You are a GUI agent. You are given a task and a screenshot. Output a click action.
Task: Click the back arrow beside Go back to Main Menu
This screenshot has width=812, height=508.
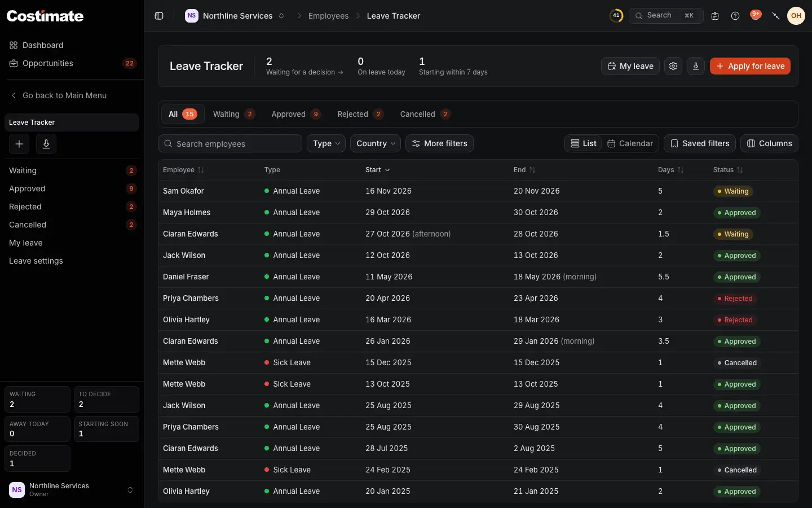(14, 95)
